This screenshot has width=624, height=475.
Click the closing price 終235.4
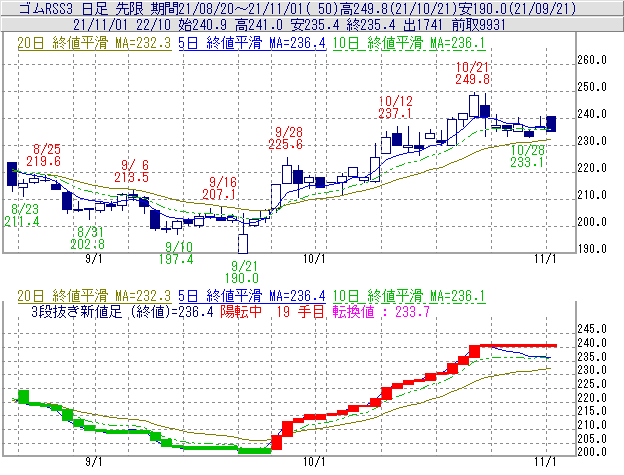click(x=371, y=25)
